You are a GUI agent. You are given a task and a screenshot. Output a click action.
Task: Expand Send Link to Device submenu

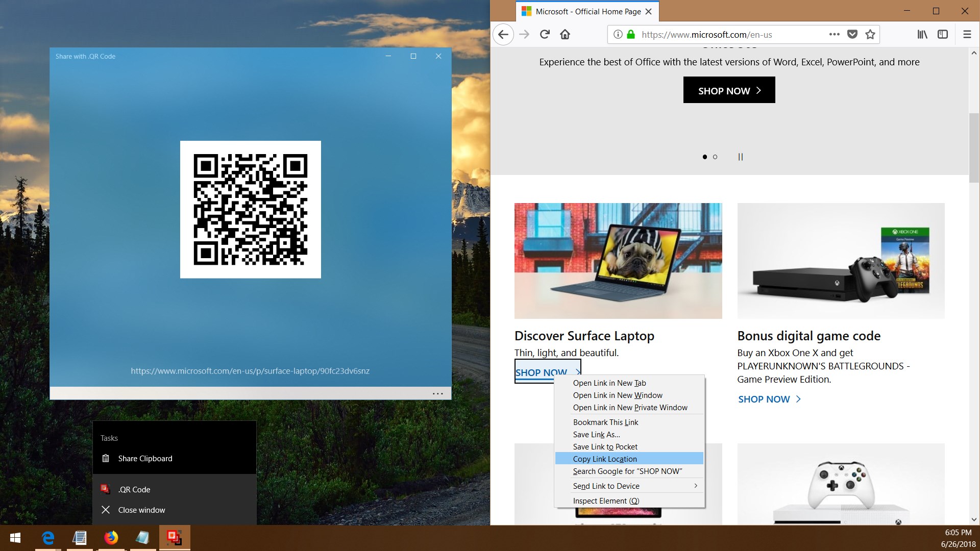pyautogui.click(x=695, y=486)
